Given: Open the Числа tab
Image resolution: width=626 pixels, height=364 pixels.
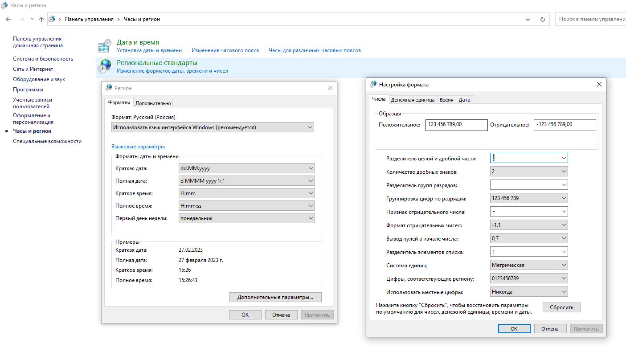Looking at the screenshot, I should (x=379, y=99).
